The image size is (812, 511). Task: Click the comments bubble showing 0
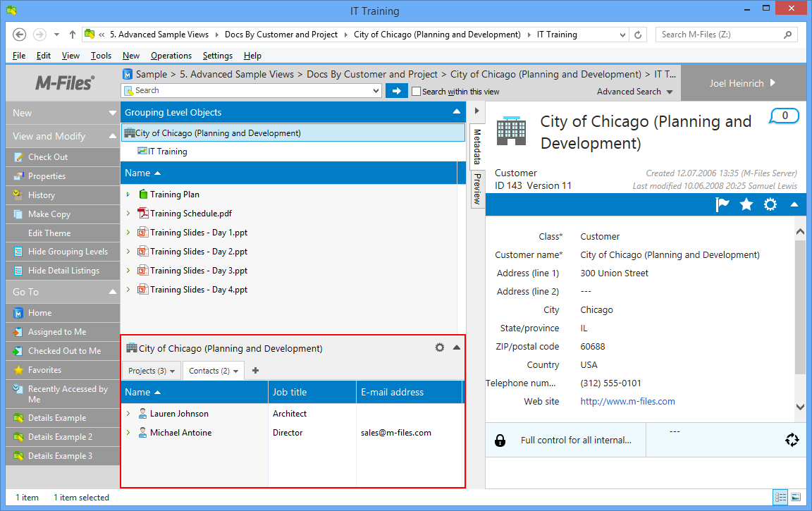785,116
